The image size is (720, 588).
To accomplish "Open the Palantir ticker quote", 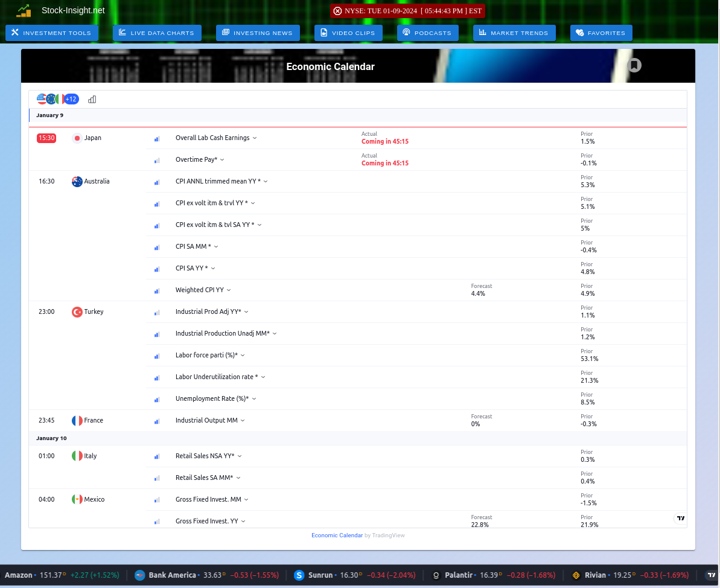I will click(x=493, y=575).
